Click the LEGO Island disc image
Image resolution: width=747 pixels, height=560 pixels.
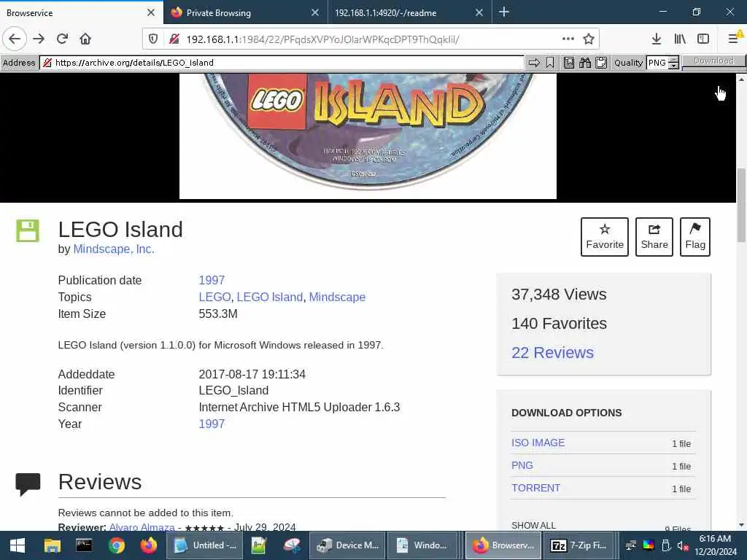[x=368, y=136]
